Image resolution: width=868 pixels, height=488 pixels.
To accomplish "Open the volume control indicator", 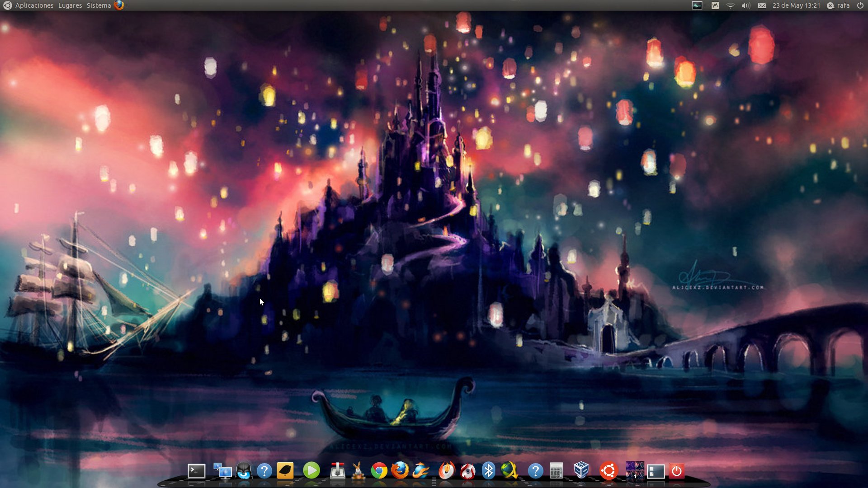I will (745, 5).
